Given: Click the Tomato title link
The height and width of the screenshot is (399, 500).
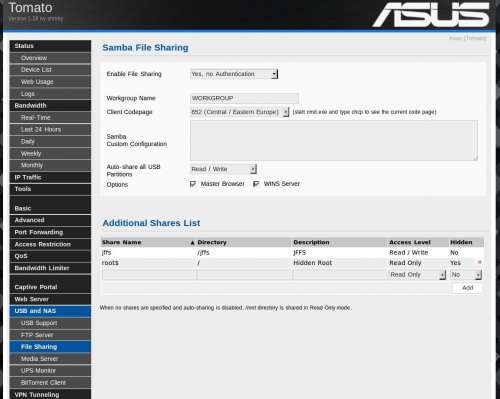Looking at the screenshot, I should (30, 8).
